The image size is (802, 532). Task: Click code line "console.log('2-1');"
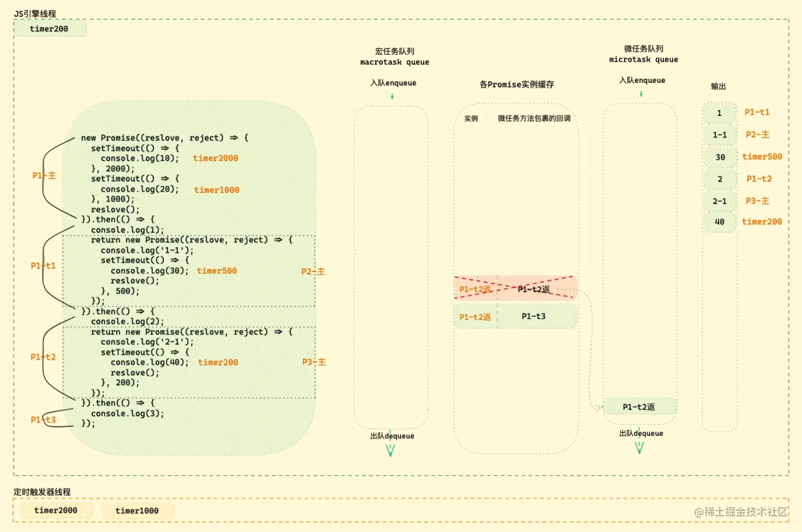(147, 341)
